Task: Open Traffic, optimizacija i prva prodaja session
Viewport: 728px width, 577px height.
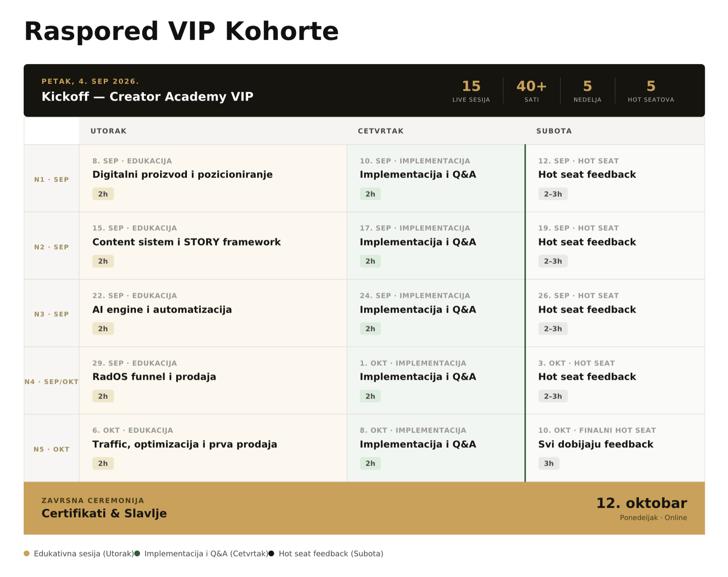Action: coord(213,448)
